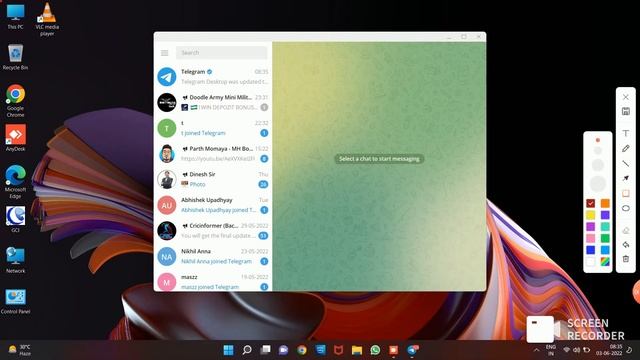Open the Doodle Army Mini Militia channel
The height and width of the screenshot is (360, 640).
(x=213, y=102)
